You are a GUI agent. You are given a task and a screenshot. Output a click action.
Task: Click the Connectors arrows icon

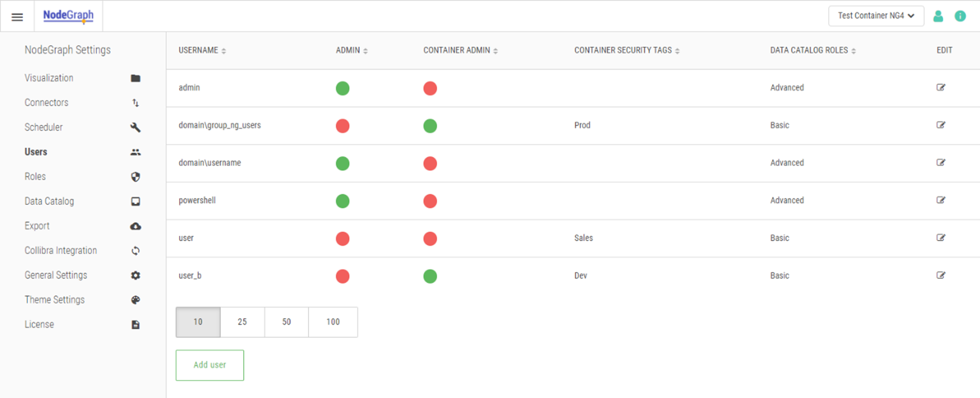click(x=135, y=103)
